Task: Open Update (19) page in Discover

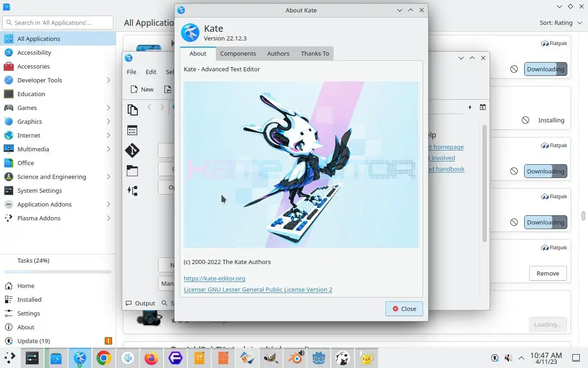Action: point(58,341)
